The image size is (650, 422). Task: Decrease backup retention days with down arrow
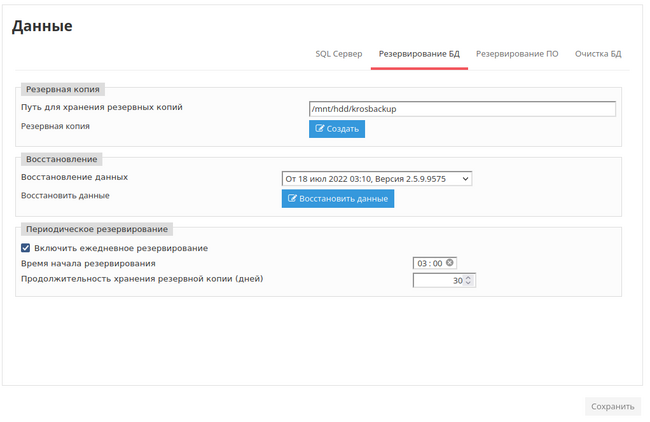[468, 284]
